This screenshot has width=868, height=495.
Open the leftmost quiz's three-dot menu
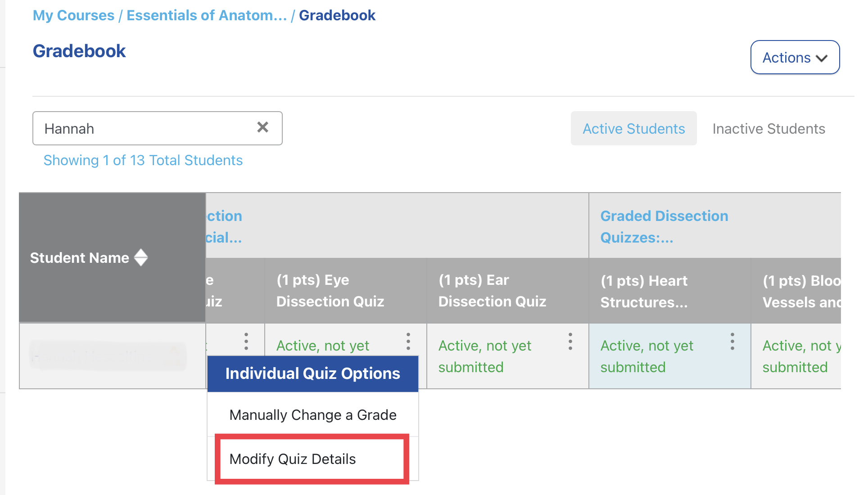coord(246,342)
